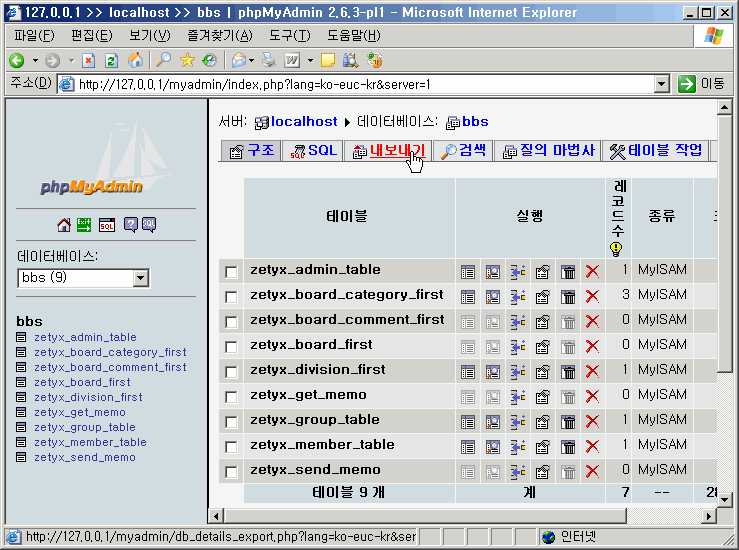
Task: Check the zetyx_division_first checkbox
Action: [x=231, y=372]
